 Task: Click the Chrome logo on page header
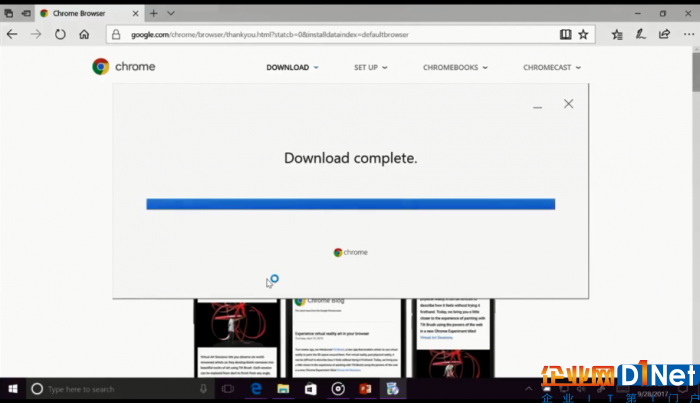tap(124, 66)
